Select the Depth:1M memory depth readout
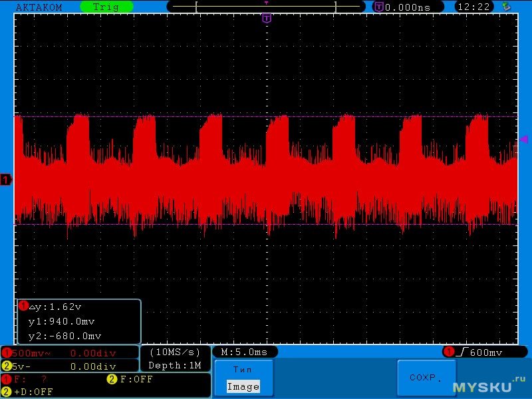 click(x=175, y=366)
